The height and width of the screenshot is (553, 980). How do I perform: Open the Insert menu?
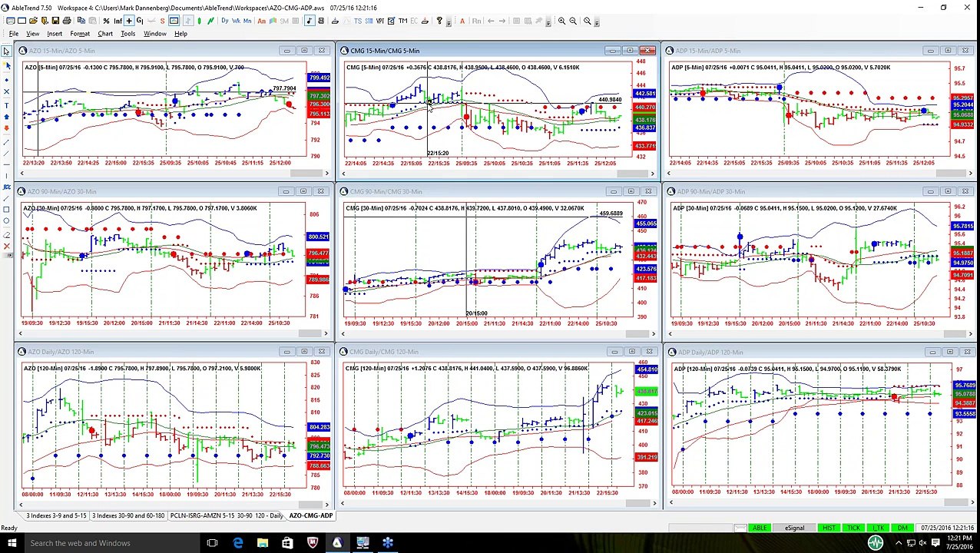coord(55,34)
